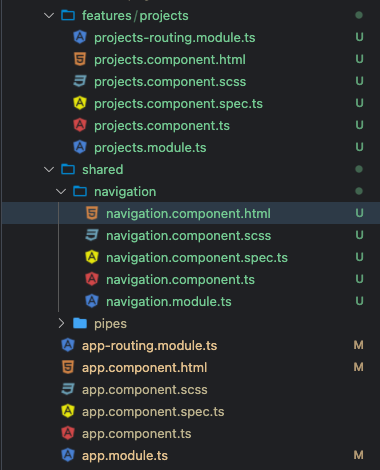Collapse the shared folder chevron
380x470 pixels.
tap(49, 170)
